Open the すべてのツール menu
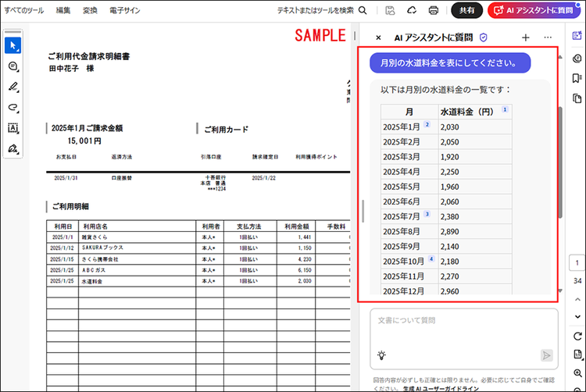The width and height of the screenshot is (586, 392). (23, 10)
